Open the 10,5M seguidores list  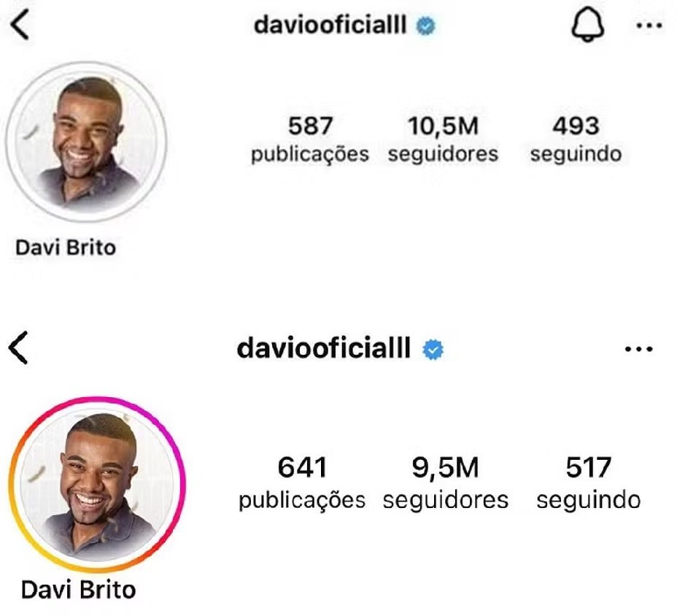pos(443,139)
